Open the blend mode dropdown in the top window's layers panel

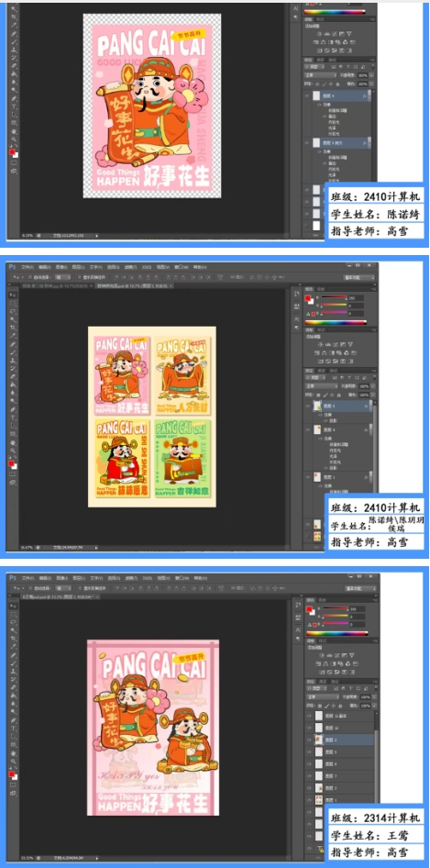pos(320,74)
